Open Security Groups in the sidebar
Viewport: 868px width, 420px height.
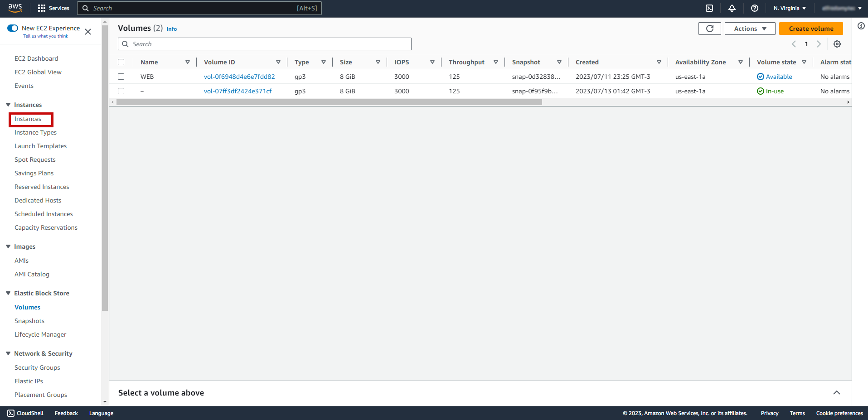[x=37, y=367]
